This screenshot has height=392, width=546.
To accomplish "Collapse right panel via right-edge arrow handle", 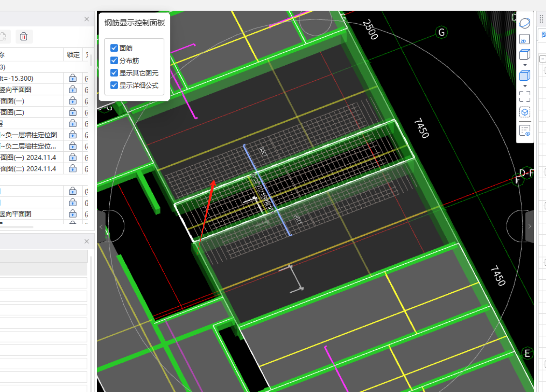I will coord(529,226).
